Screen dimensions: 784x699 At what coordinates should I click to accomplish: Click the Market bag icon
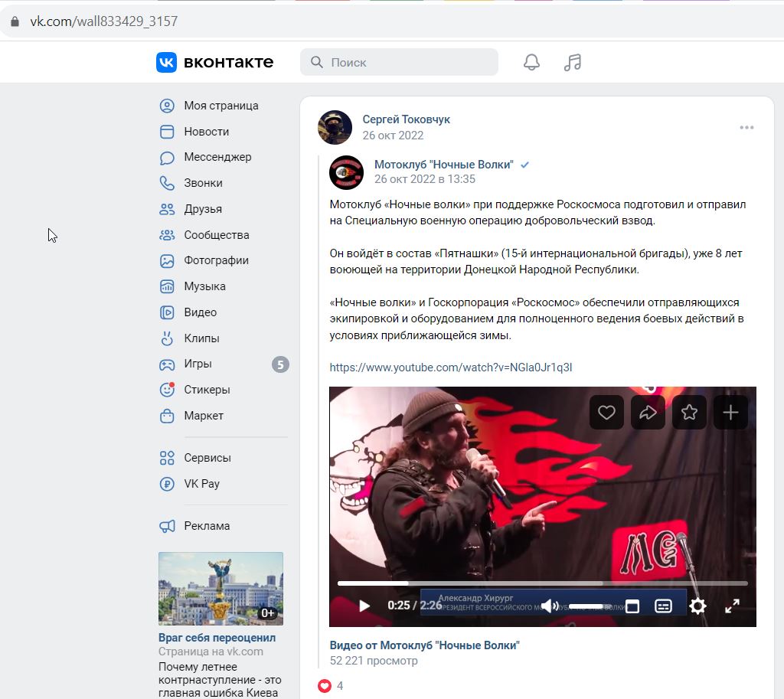point(166,416)
